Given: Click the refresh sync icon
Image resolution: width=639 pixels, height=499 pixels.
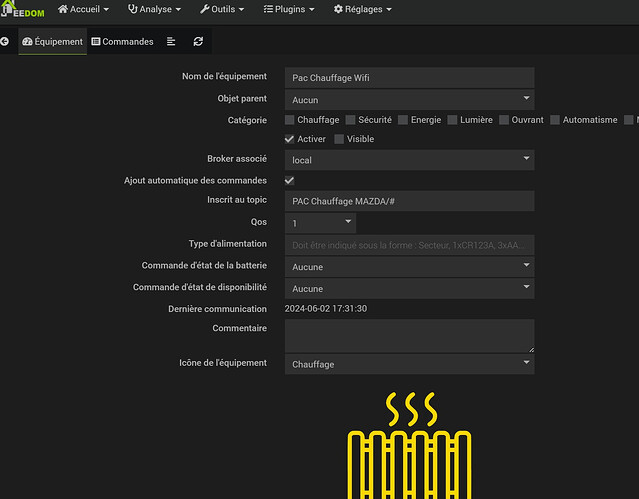Looking at the screenshot, I should (198, 41).
